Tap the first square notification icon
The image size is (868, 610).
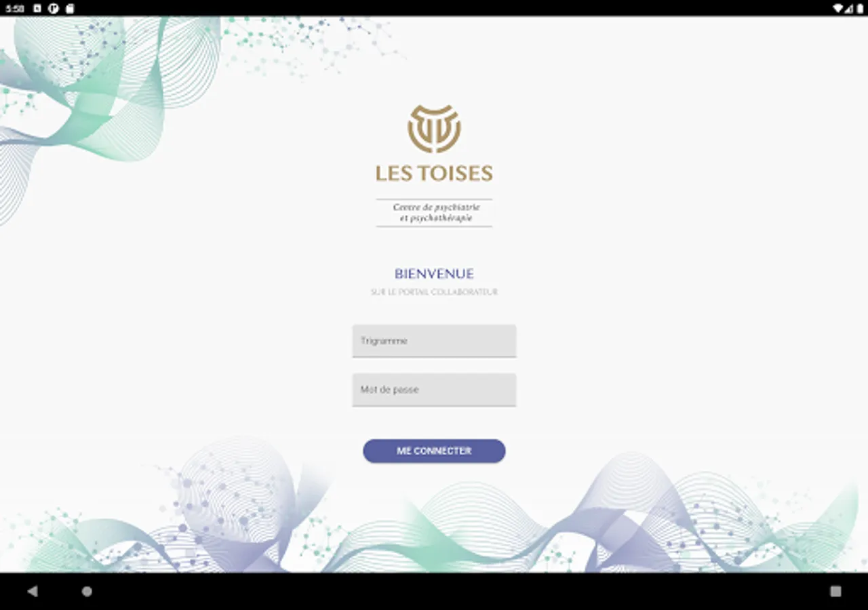tap(37, 9)
